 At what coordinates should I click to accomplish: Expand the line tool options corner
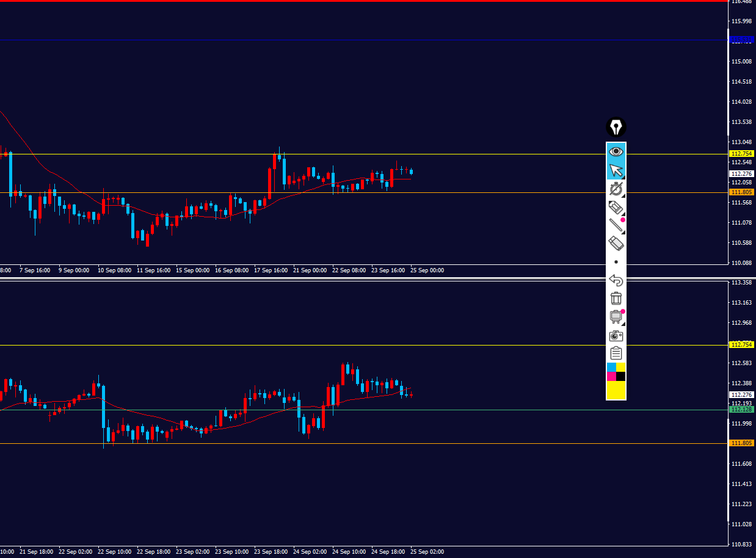click(623, 232)
